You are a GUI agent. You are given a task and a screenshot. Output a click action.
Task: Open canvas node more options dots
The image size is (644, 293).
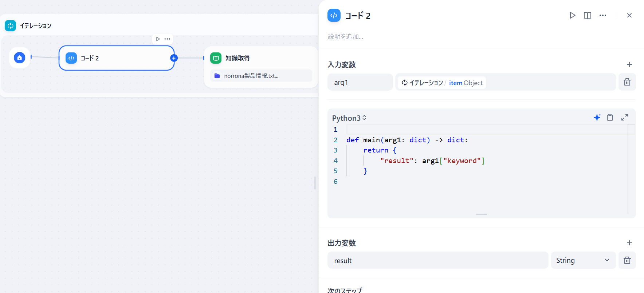167,39
